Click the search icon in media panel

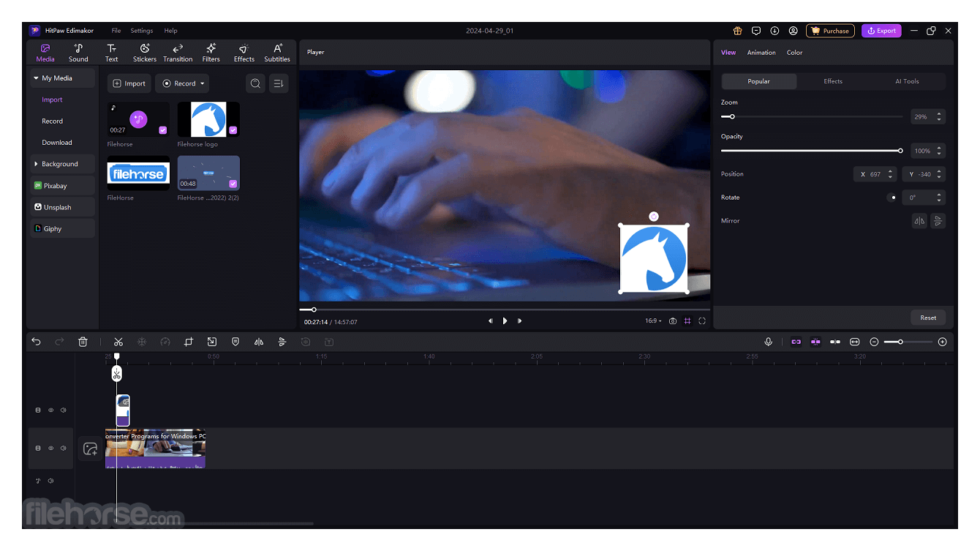point(255,83)
